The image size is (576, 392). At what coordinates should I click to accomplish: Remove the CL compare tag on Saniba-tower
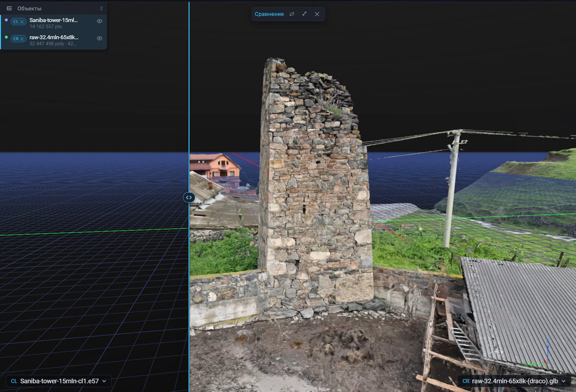[22, 22]
